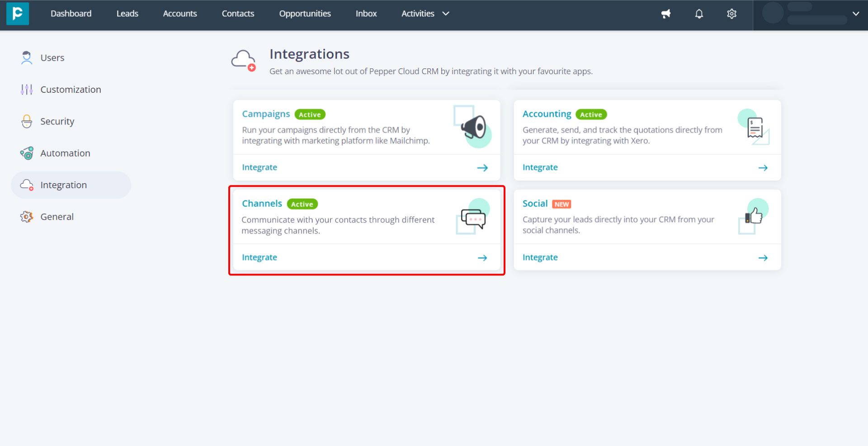The image size is (868, 446).
Task: Click the arrow on Social card
Action: pyautogui.click(x=763, y=258)
